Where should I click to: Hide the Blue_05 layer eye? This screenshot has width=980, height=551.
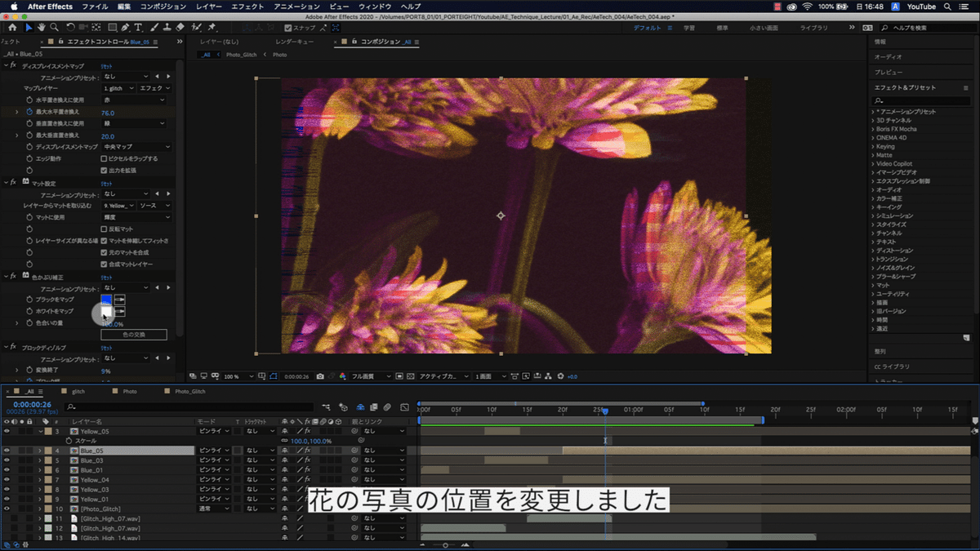coord(7,450)
